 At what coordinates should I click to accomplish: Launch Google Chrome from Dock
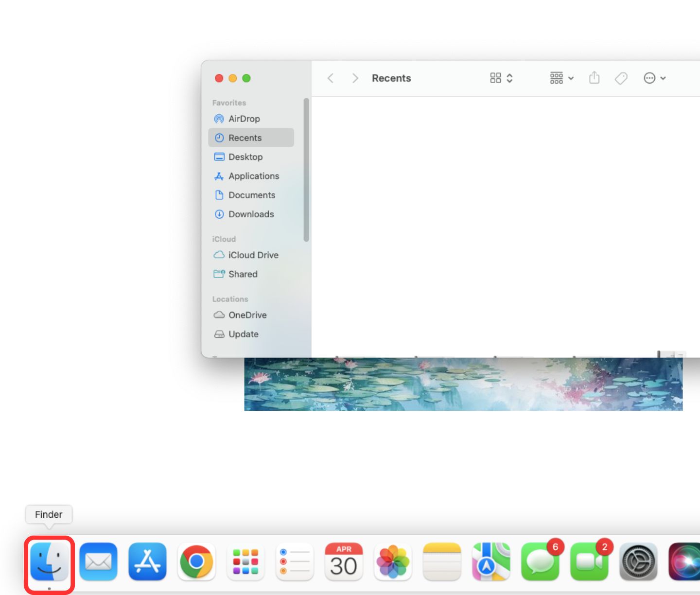[x=196, y=562]
